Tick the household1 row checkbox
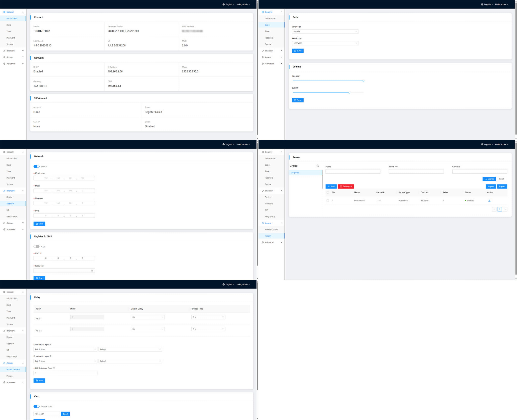The height and width of the screenshot is (420, 517). coord(328,201)
